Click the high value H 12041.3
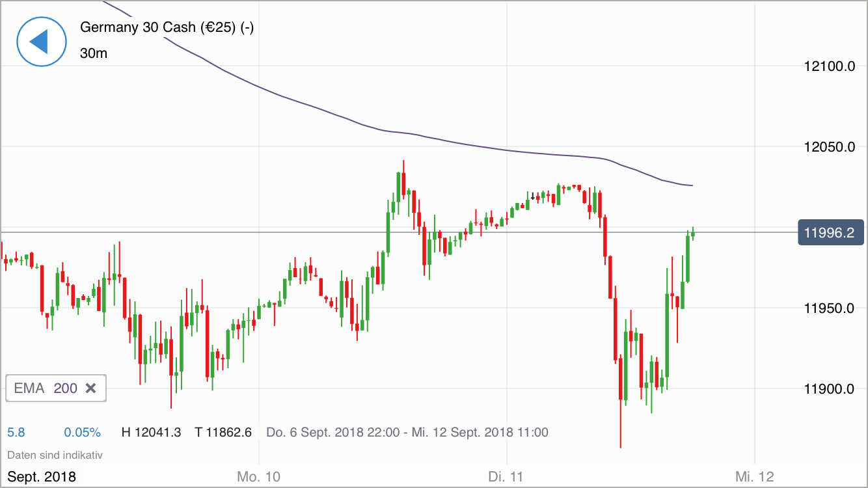The image size is (868, 488). click(x=151, y=432)
